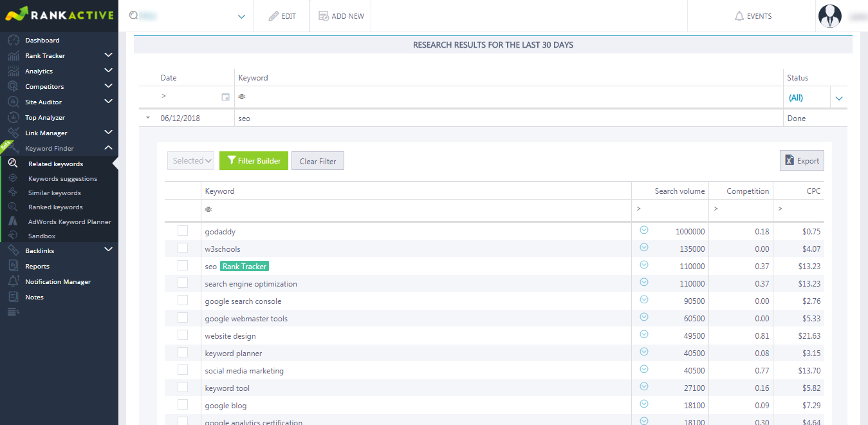Click the Keyword filter operator icon in top grid

coord(242,97)
